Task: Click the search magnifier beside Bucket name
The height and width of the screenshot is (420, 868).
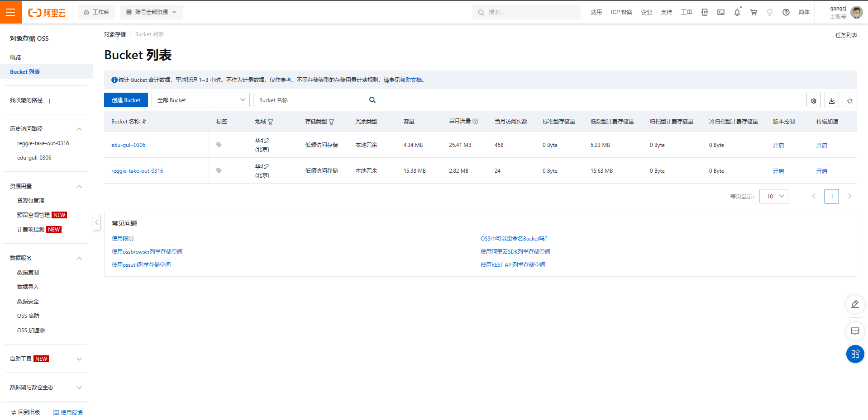Action: 372,100
